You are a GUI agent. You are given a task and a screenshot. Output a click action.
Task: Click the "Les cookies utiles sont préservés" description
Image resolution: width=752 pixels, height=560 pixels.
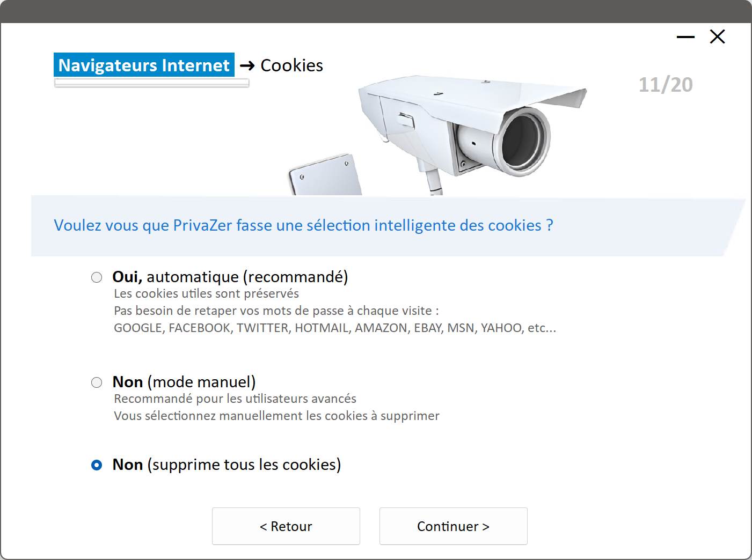point(206,294)
